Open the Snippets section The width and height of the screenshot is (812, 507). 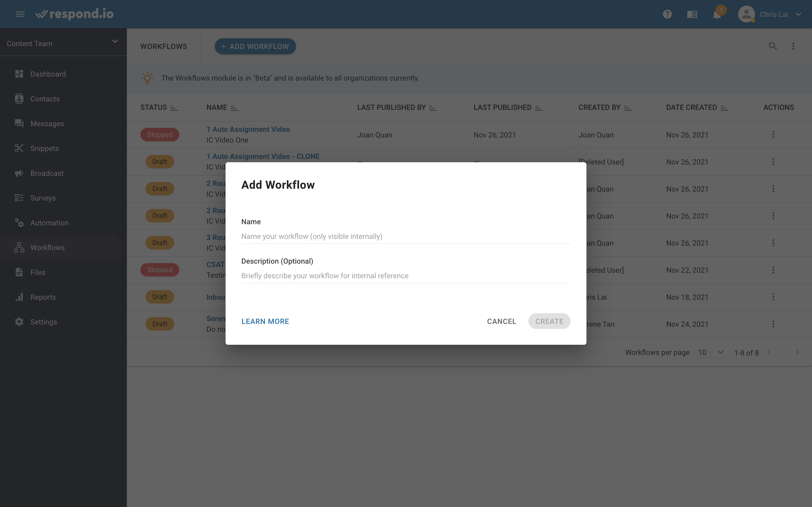point(44,148)
